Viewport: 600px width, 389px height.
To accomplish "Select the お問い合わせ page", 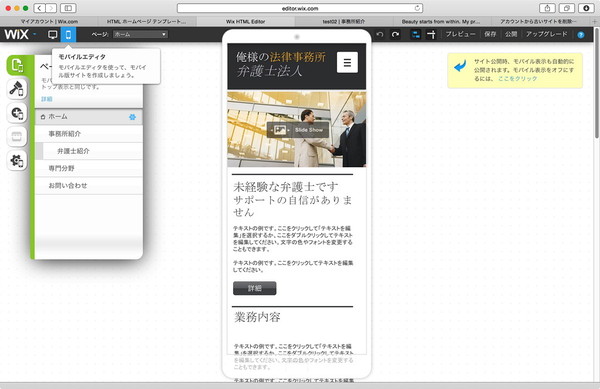I will point(89,186).
